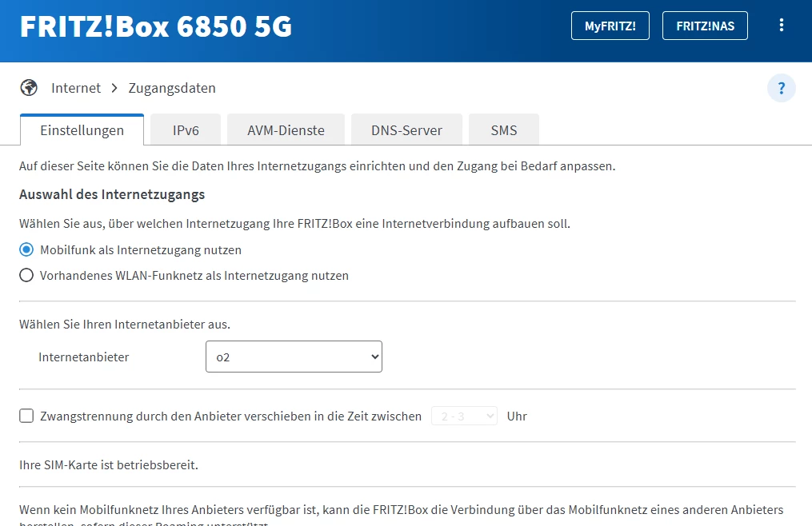Select Mobilfunk als Internetzugang radio button
The height and width of the screenshot is (526, 812).
click(x=26, y=250)
